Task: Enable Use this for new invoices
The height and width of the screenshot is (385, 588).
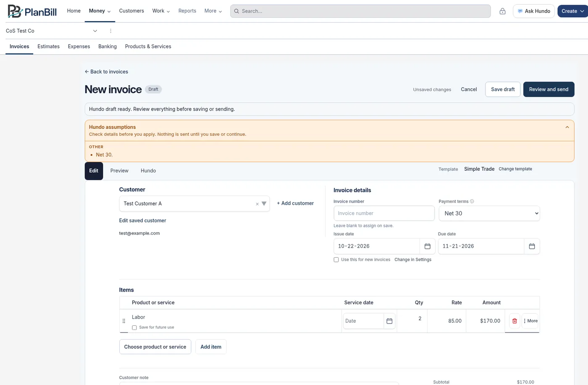Action: 336,260
